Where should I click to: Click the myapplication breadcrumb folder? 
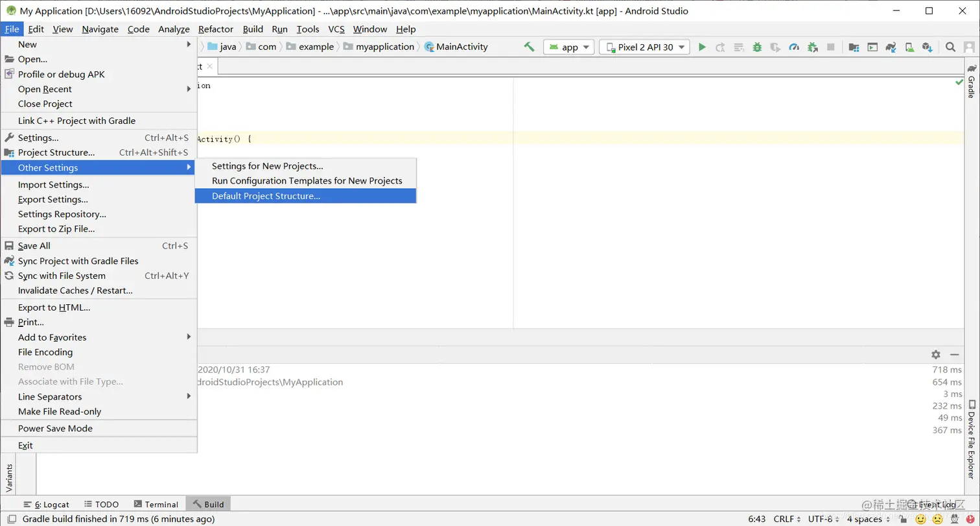point(379,47)
